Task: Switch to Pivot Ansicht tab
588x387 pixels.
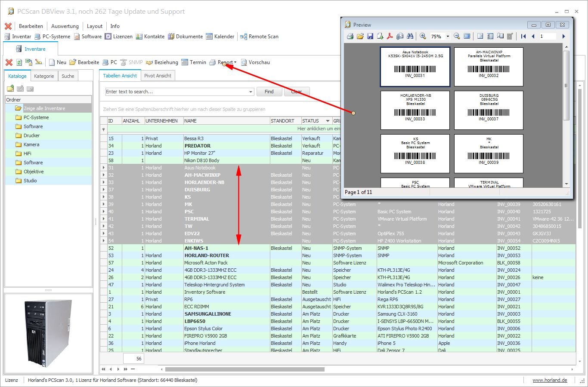Action: point(158,76)
